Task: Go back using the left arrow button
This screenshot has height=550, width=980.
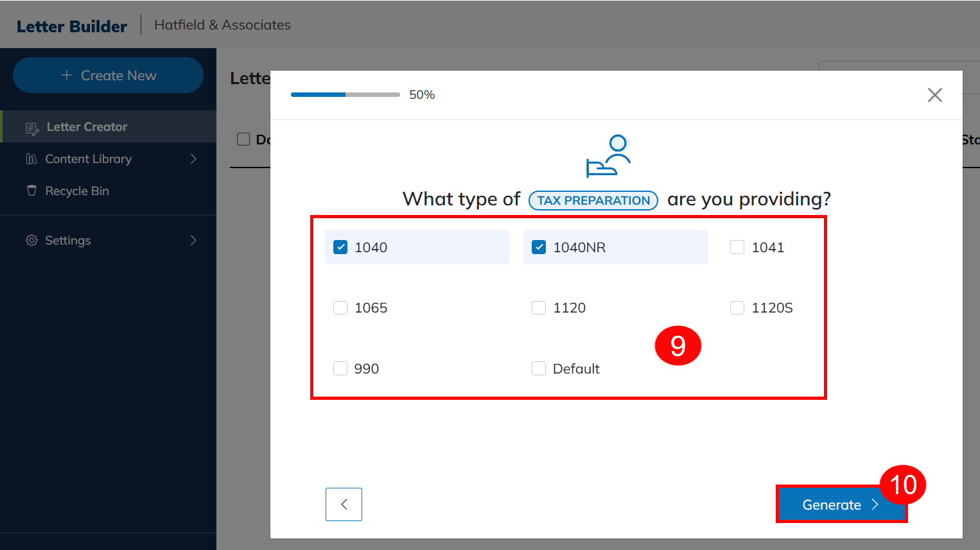Action: coord(344,504)
